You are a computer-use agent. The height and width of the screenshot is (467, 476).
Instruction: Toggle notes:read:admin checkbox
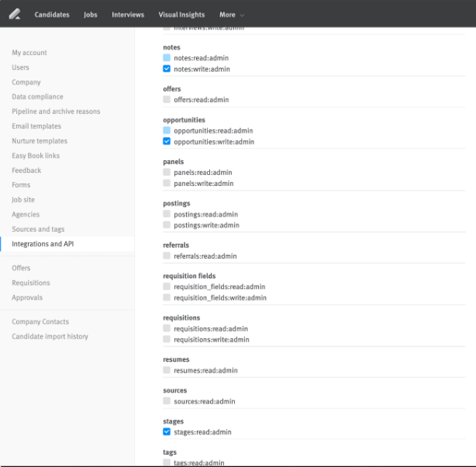point(167,57)
